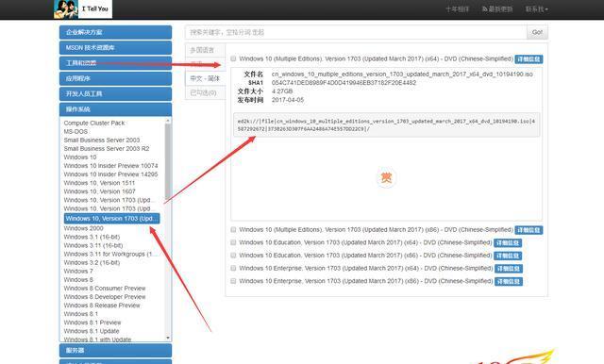Switch to the 多国语言 tab
The image size is (604, 364).
coord(206,50)
